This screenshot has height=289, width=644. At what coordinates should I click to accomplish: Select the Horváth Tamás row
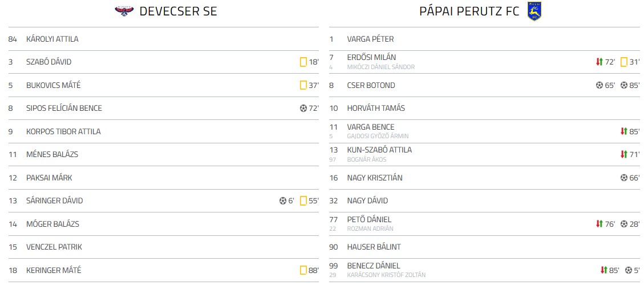[x=376, y=109]
